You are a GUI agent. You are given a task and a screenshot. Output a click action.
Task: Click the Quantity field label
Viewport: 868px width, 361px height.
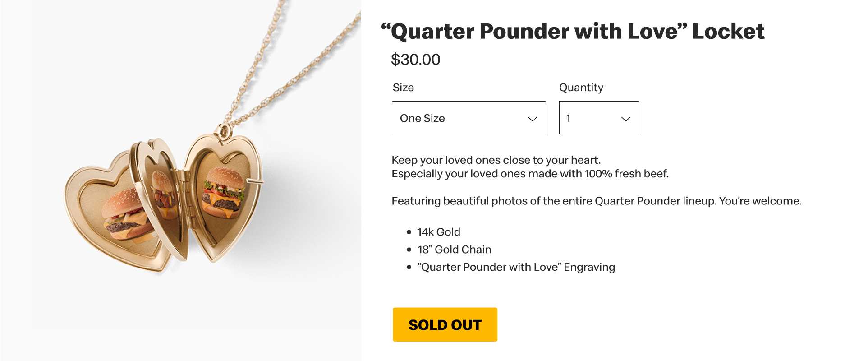(x=581, y=88)
